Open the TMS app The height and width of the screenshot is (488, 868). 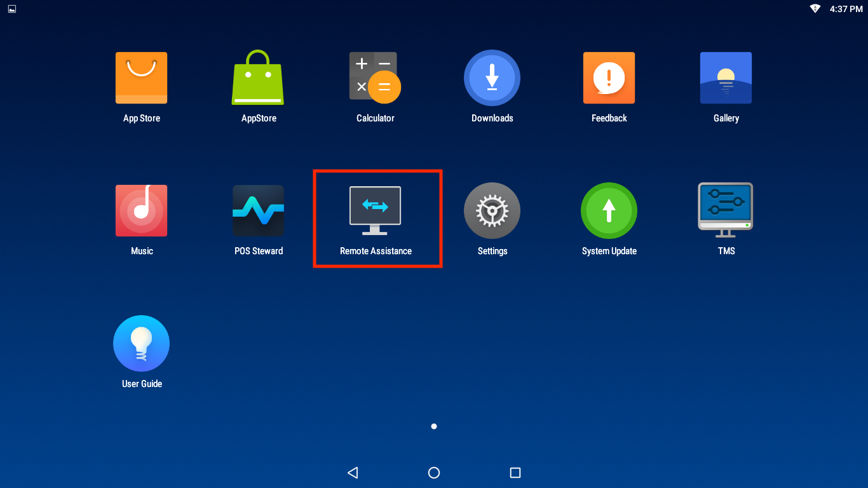click(x=726, y=210)
